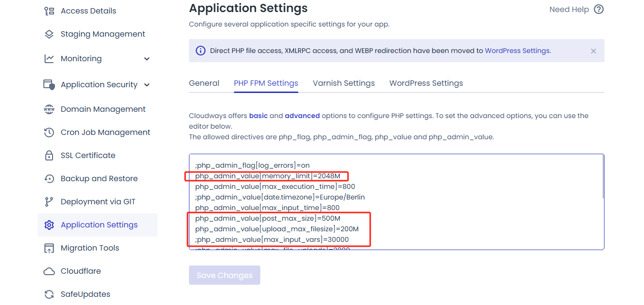Select the WordPress Settings tab
The height and width of the screenshot is (305, 644).
point(426,83)
